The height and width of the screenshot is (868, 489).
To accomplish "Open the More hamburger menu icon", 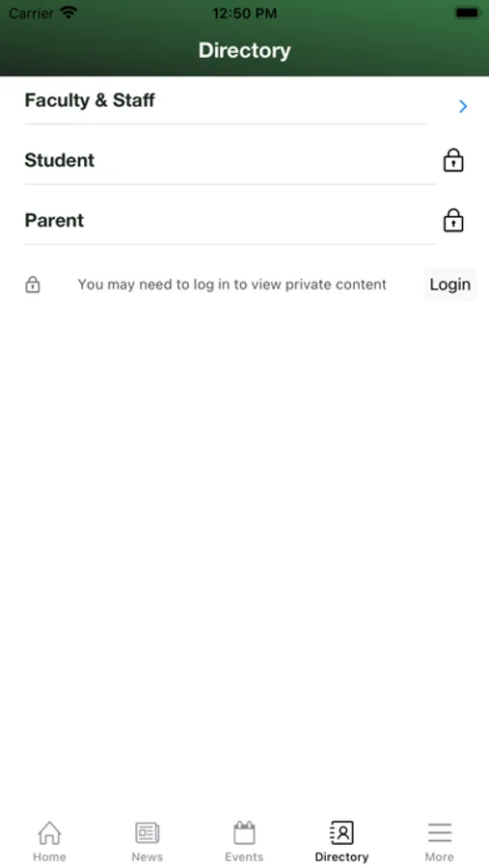I will (440, 832).
